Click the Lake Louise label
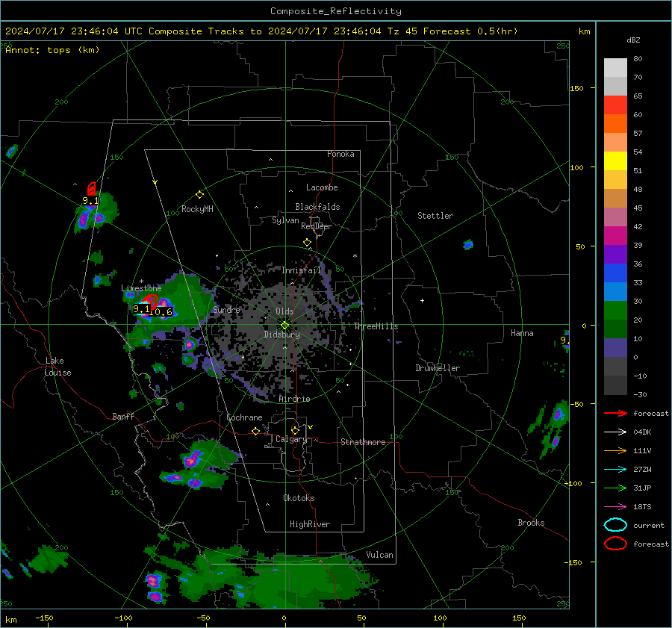 57,367
